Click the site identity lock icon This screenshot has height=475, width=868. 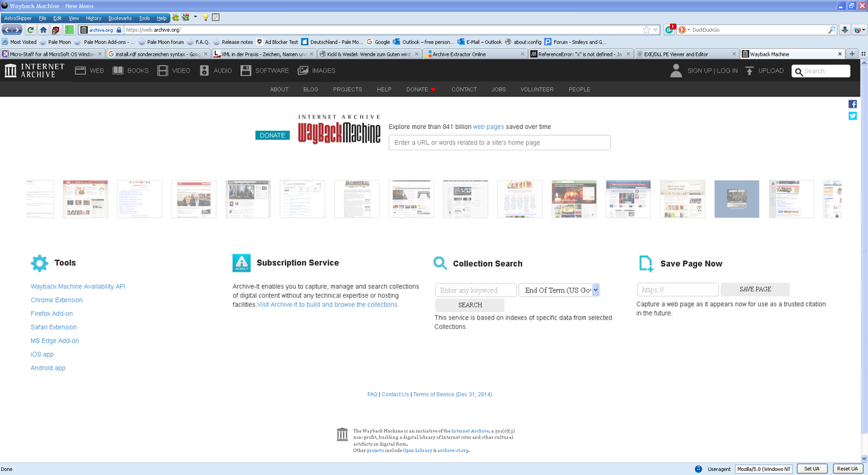[119, 30]
